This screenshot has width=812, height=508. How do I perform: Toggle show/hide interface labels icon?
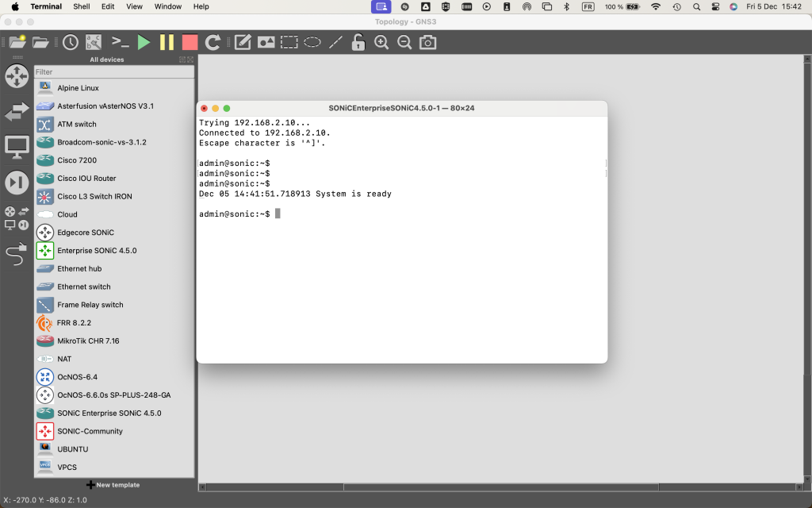tap(94, 42)
